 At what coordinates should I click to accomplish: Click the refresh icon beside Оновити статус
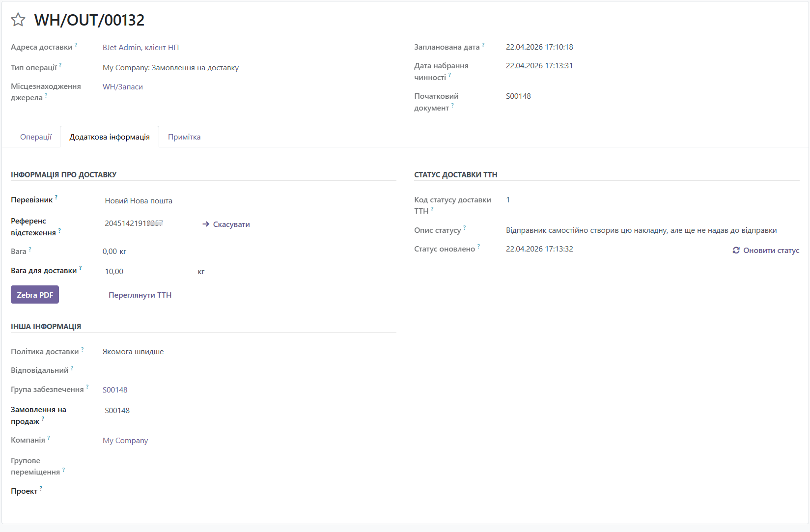[x=736, y=251]
